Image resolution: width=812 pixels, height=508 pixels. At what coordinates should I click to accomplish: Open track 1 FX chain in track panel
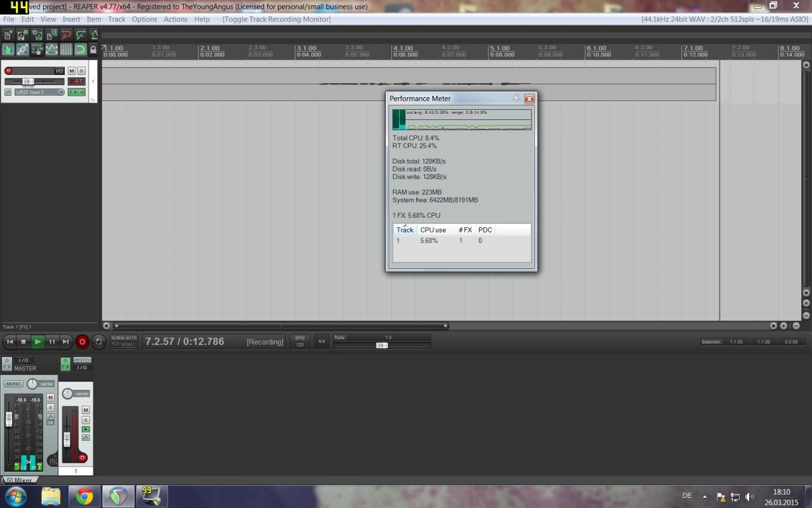(73, 92)
